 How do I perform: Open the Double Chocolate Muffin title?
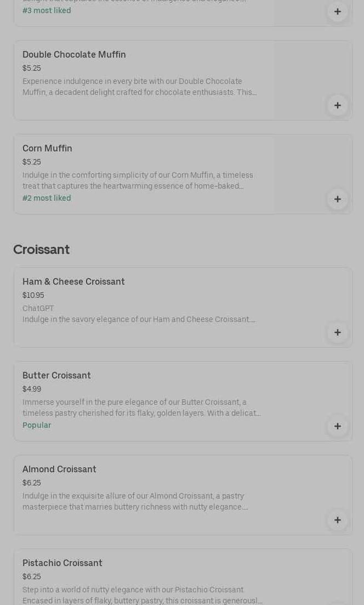(74, 54)
